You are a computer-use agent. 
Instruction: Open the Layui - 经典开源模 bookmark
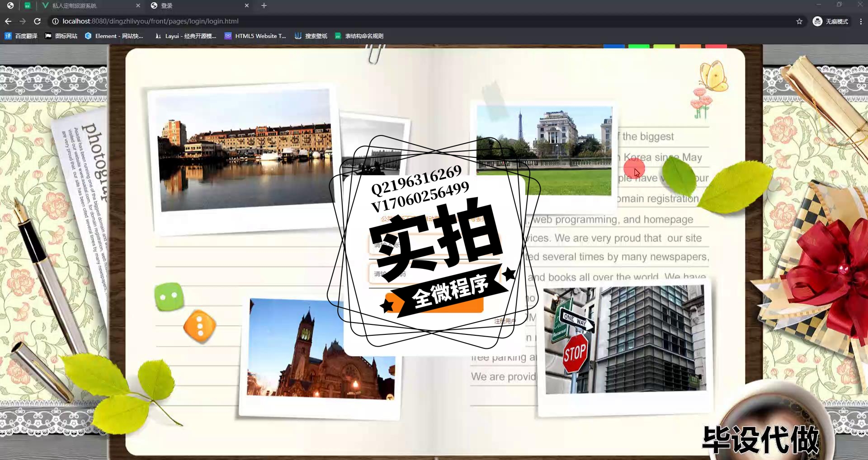tap(185, 36)
